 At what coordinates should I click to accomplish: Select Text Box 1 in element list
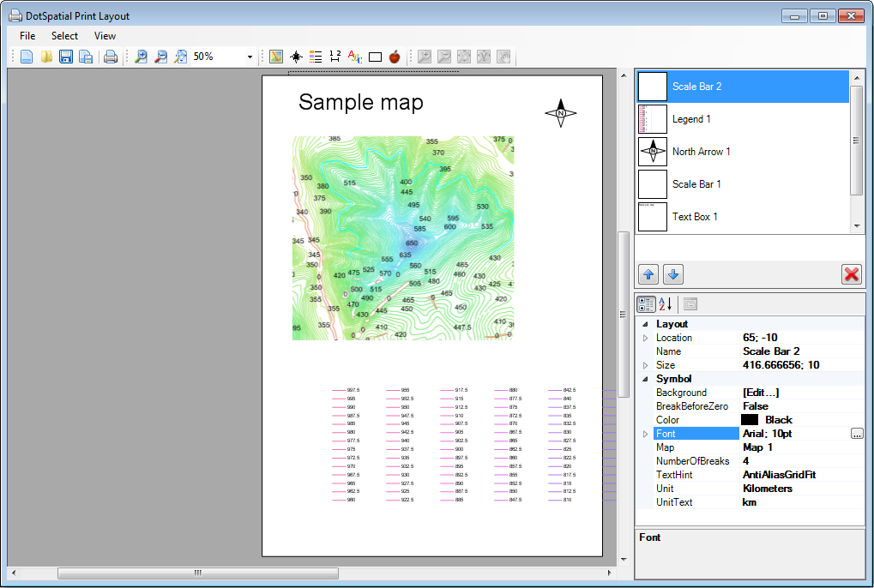tap(743, 217)
